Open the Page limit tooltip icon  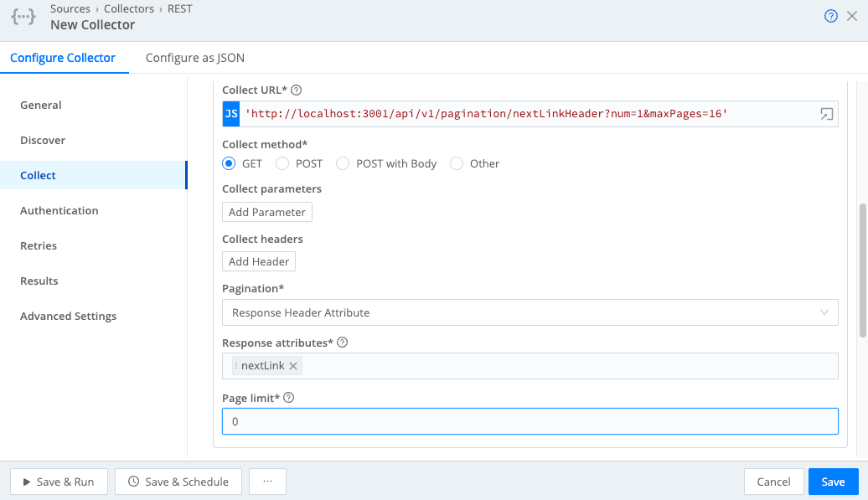pyautogui.click(x=289, y=397)
